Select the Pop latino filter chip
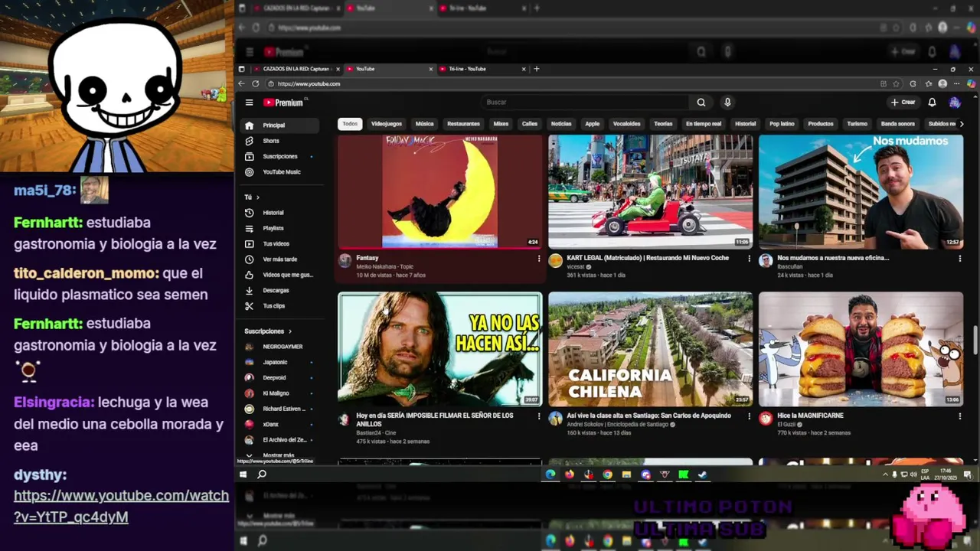The height and width of the screenshot is (551, 980). [x=782, y=124]
